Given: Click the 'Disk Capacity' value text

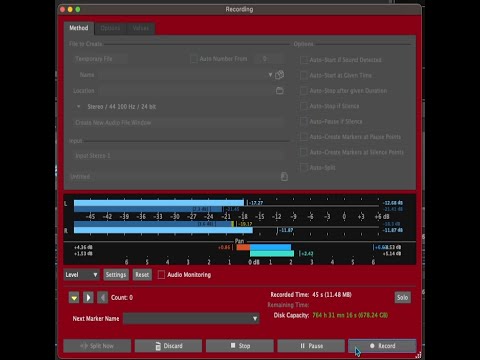Looking at the screenshot, I should 350,315.
